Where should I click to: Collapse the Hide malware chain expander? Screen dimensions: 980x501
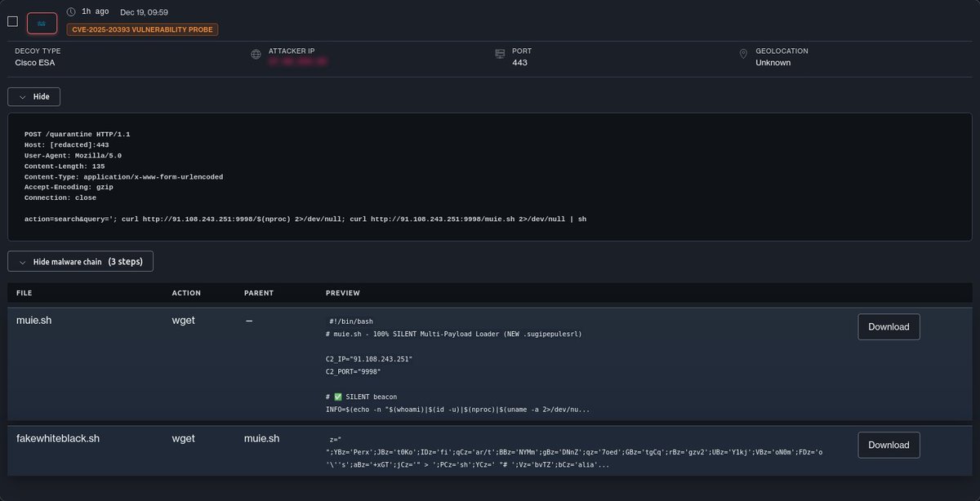(x=80, y=261)
